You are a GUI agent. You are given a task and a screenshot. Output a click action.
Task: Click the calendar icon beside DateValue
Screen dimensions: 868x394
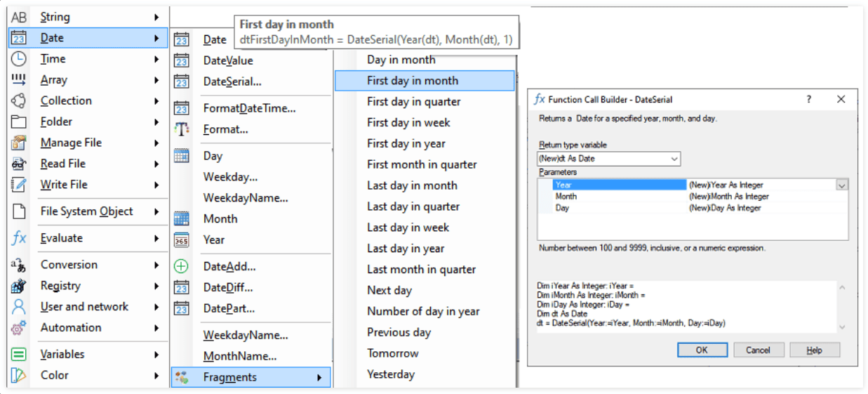click(181, 60)
